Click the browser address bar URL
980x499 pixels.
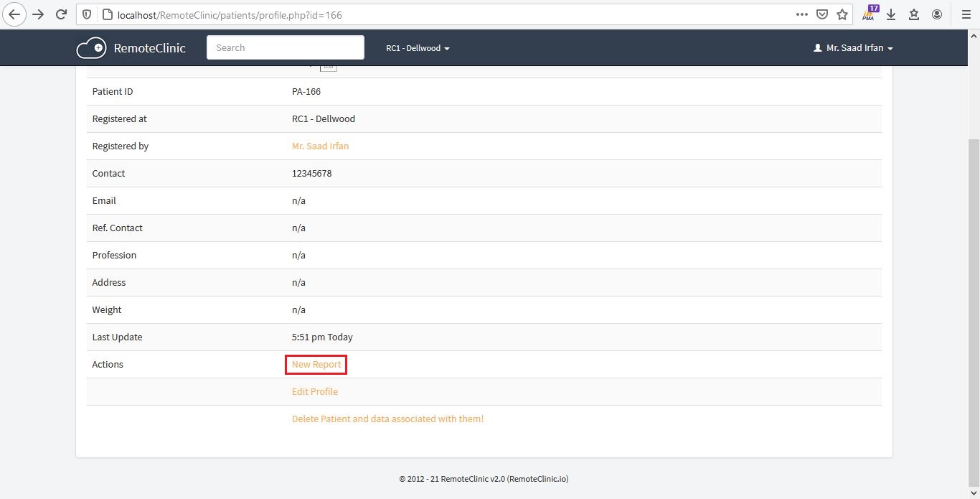pos(230,14)
